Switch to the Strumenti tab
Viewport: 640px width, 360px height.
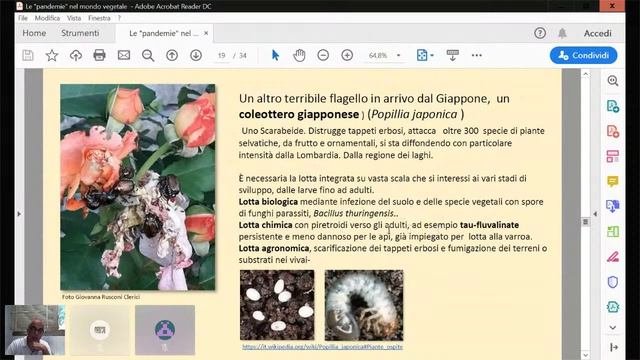click(x=80, y=33)
